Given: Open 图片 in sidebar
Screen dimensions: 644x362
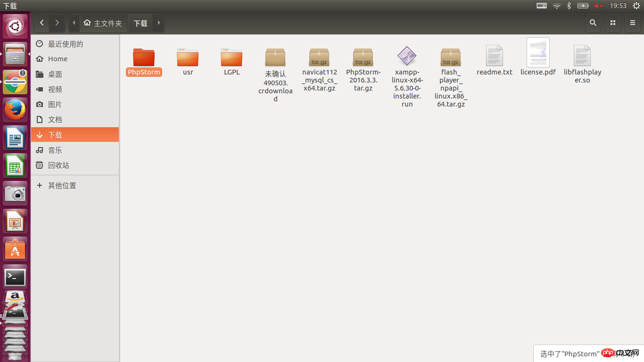Looking at the screenshot, I should pyautogui.click(x=75, y=104).
